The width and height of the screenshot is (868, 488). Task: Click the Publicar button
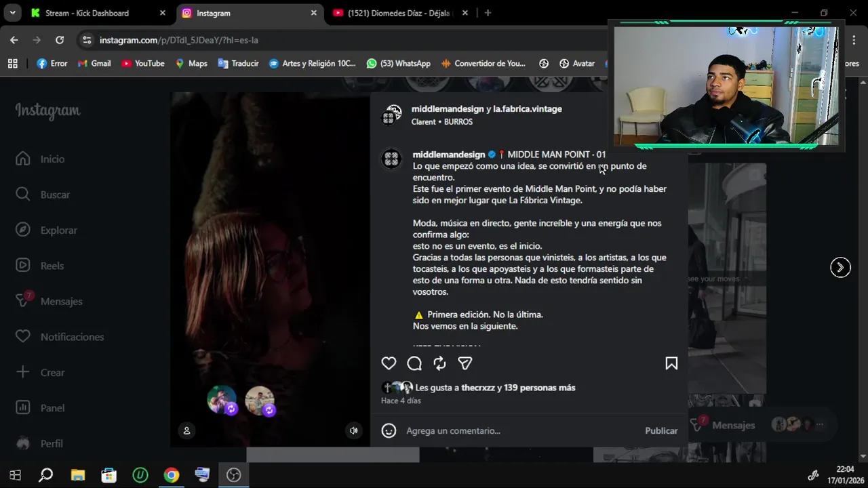point(661,430)
